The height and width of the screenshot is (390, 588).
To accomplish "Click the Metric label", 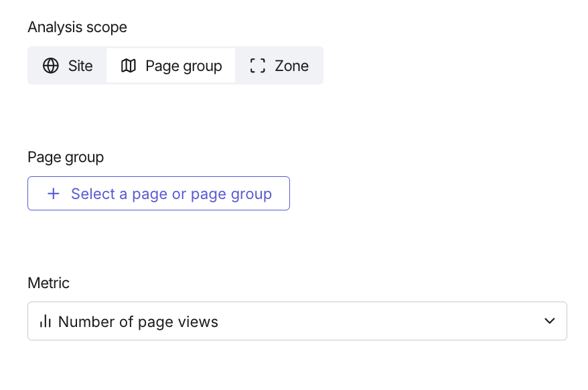I will click(x=48, y=283).
